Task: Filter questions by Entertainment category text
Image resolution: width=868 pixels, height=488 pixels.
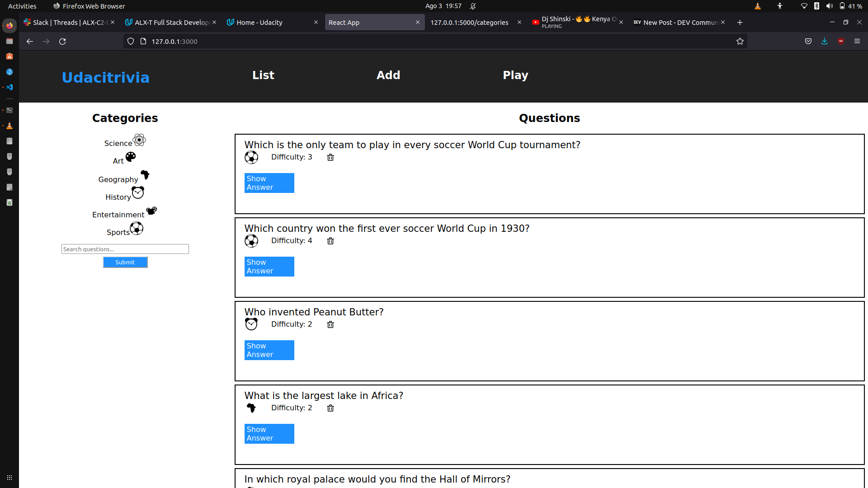Action: [x=118, y=215]
